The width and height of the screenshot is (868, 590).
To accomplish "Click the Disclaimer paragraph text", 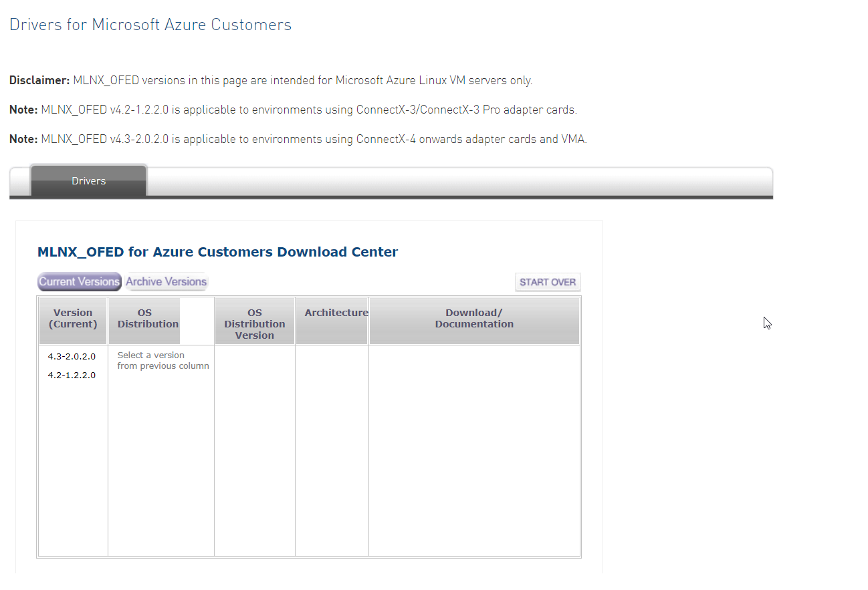I will pyautogui.click(x=271, y=80).
